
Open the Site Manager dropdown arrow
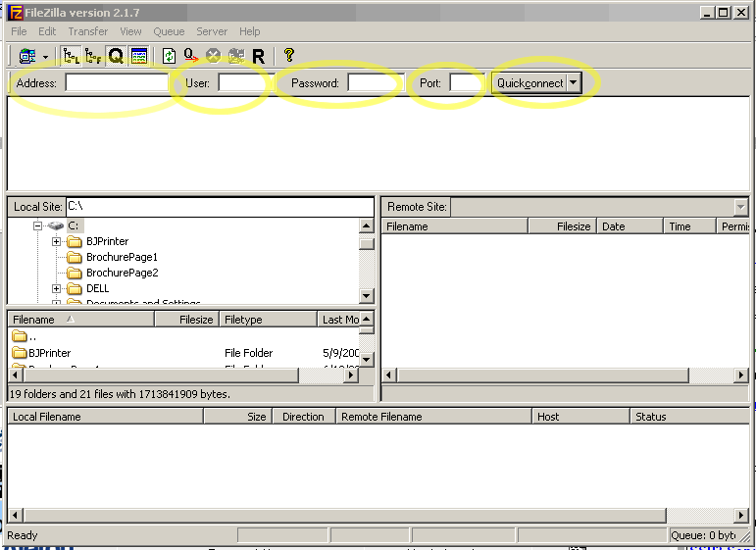pos(45,57)
